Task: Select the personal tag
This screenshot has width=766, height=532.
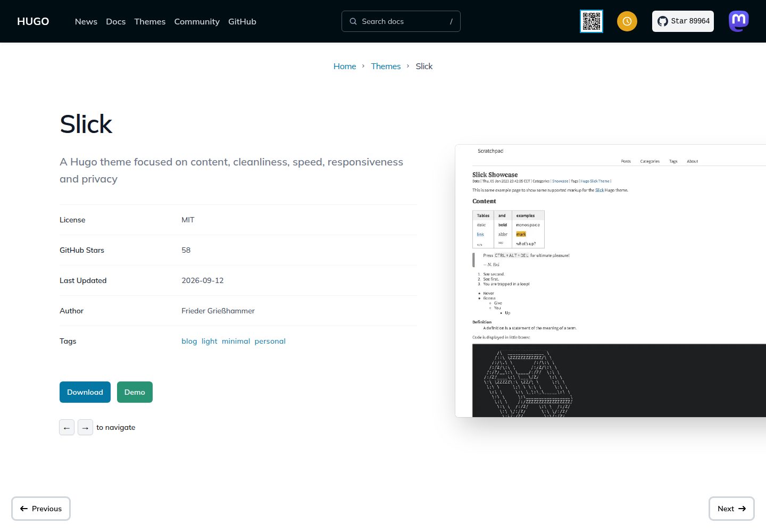Action: click(270, 341)
